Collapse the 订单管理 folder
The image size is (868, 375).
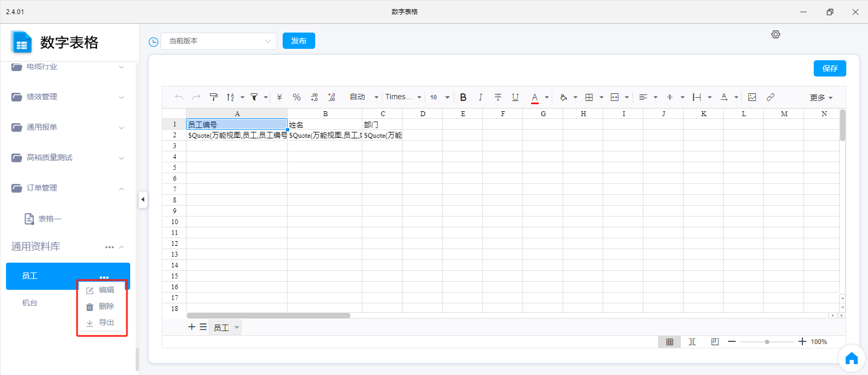[x=122, y=188]
